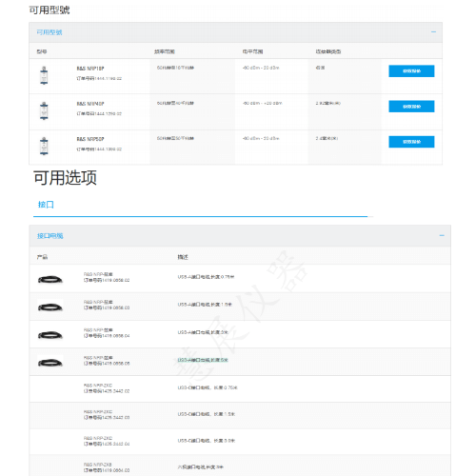Image resolution: width=476 pixels, height=476 pixels.
Task: Click order number 1419.0658.02 in cables list
Action: point(107,280)
